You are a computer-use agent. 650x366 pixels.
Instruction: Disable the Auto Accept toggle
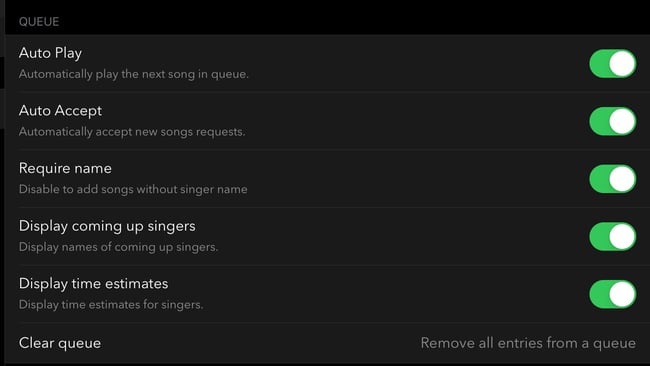coord(613,121)
